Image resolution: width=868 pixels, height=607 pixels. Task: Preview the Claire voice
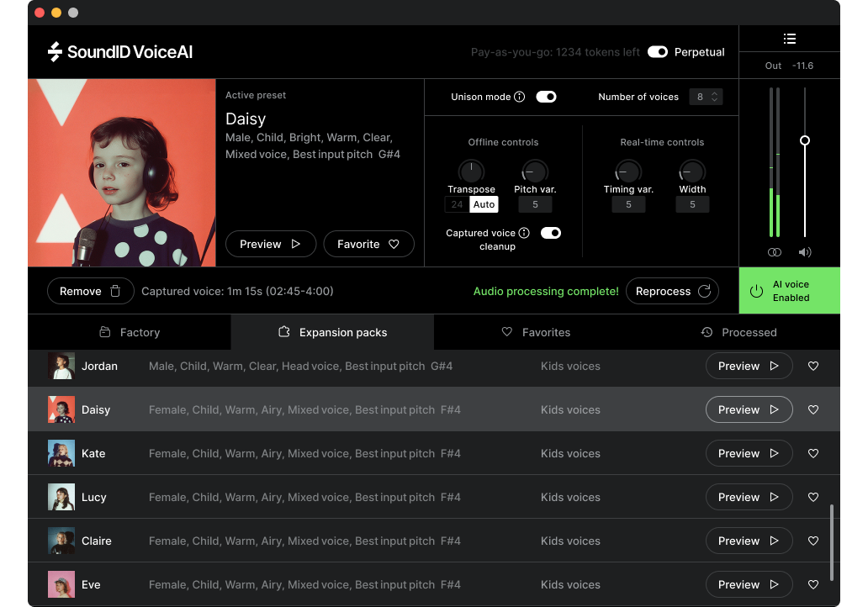(x=749, y=541)
